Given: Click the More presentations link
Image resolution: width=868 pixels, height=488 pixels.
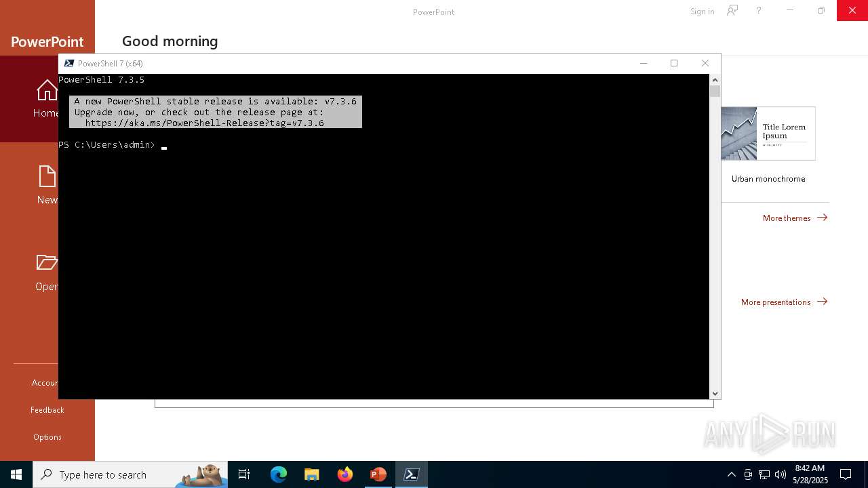Looking at the screenshot, I should click(784, 302).
